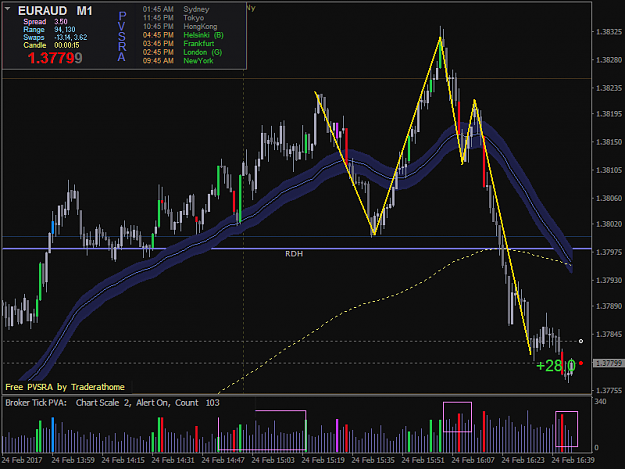
Task: Select the Helsinki (B) session row
Action: pos(183,35)
